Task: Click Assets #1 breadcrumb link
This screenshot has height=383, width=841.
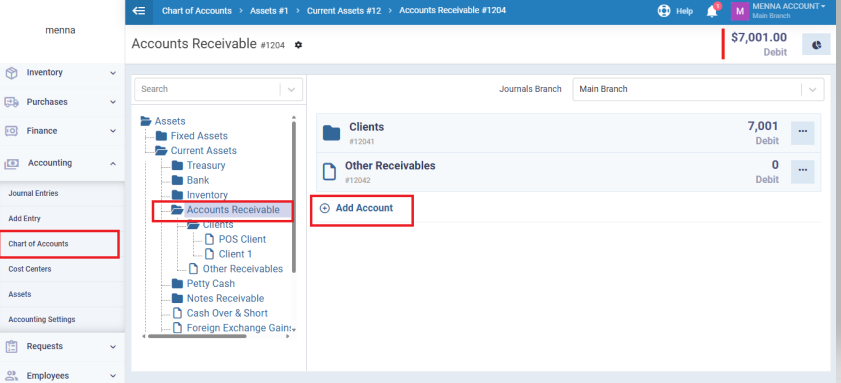Action: pyautogui.click(x=269, y=11)
